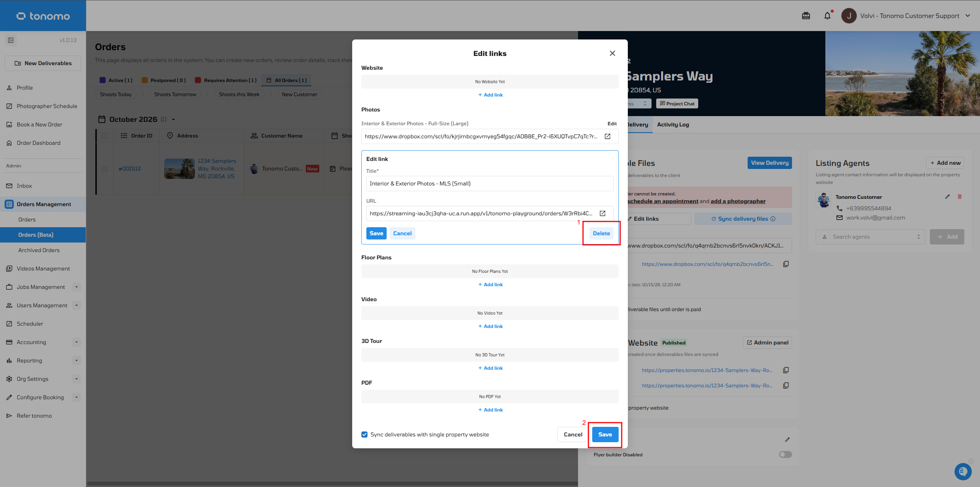The width and height of the screenshot is (980, 487).
Task: Toggle the Flyer builder switch
Action: click(x=785, y=454)
